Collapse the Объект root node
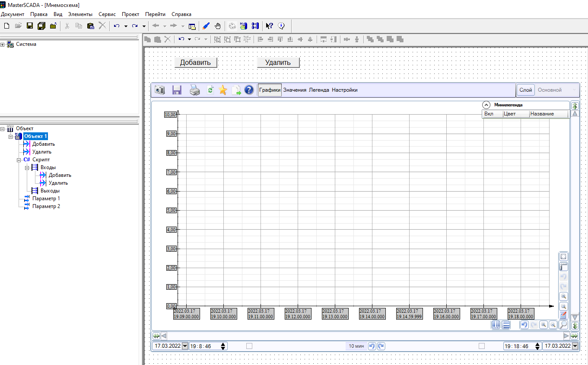This screenshot has width=588, height=365. tap(3, 128)
